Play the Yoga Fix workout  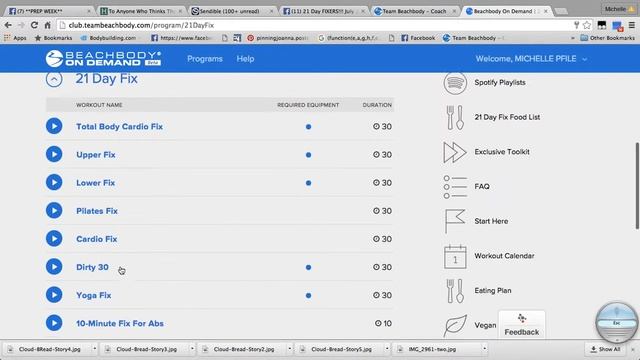[54, 295]
